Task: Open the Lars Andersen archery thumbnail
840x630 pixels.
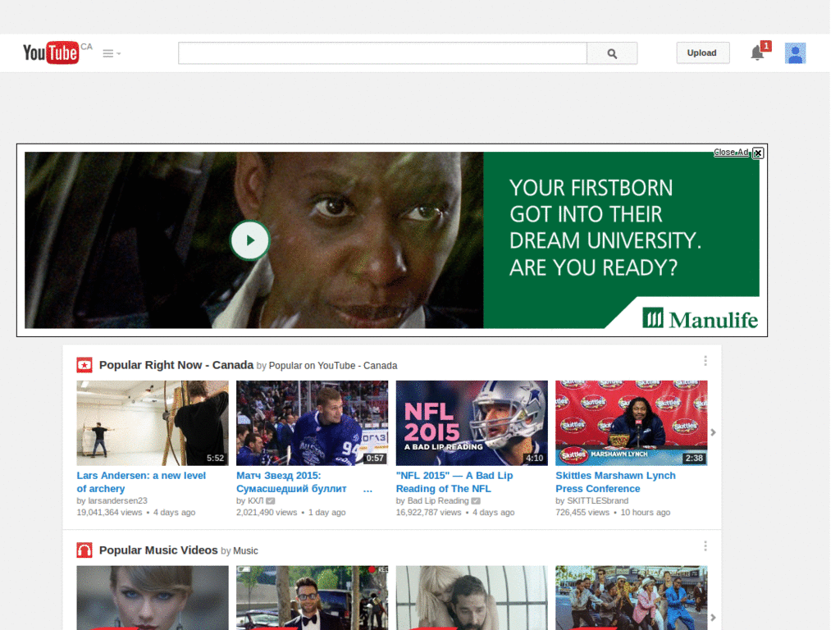Action: click(153, 422)
